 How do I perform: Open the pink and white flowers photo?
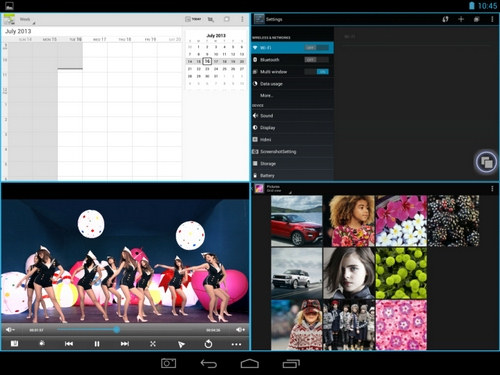tap(401, 221)
